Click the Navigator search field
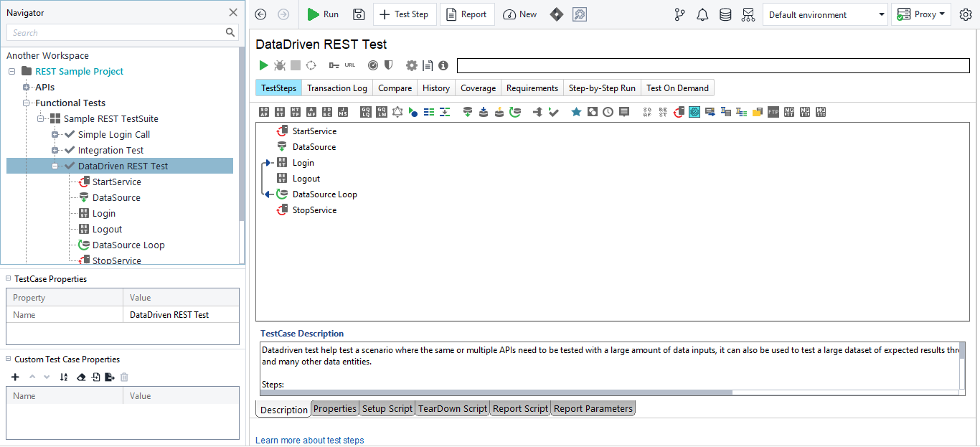 [115, 32]
